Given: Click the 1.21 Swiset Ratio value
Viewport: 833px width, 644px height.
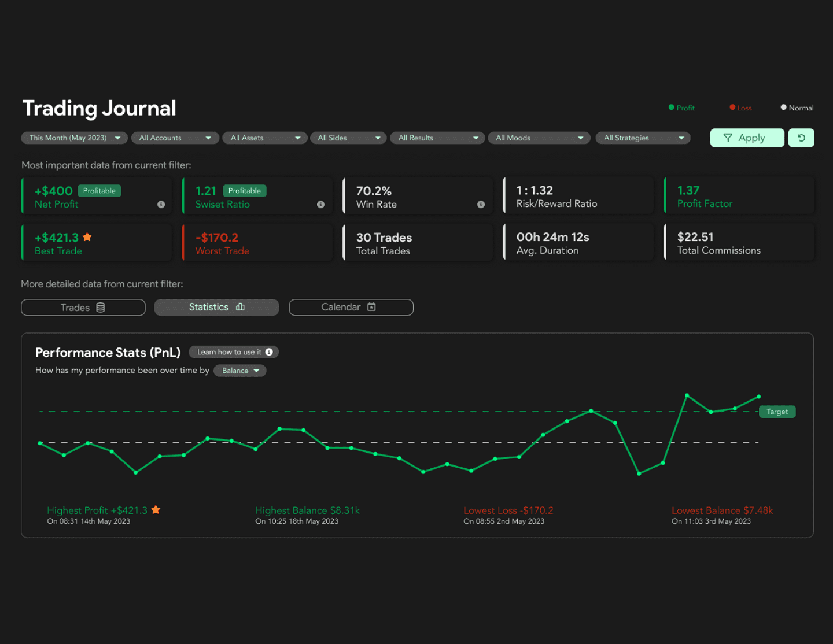Looking at the screenshot, I should click(x=205, y=191).
